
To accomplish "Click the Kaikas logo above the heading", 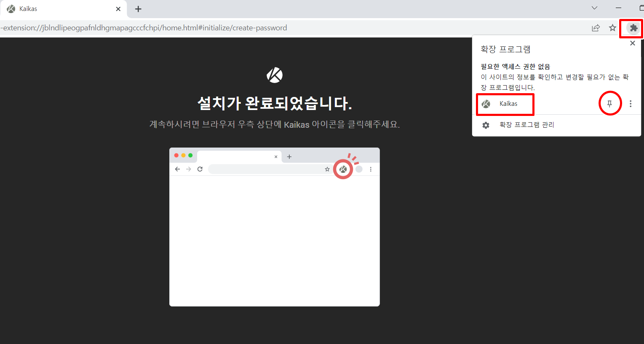I will point(275,75).
